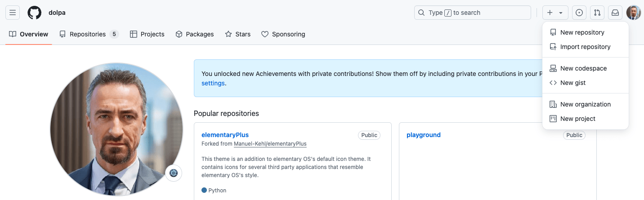Expand the plus Create new dropdown

pos(555,13)
